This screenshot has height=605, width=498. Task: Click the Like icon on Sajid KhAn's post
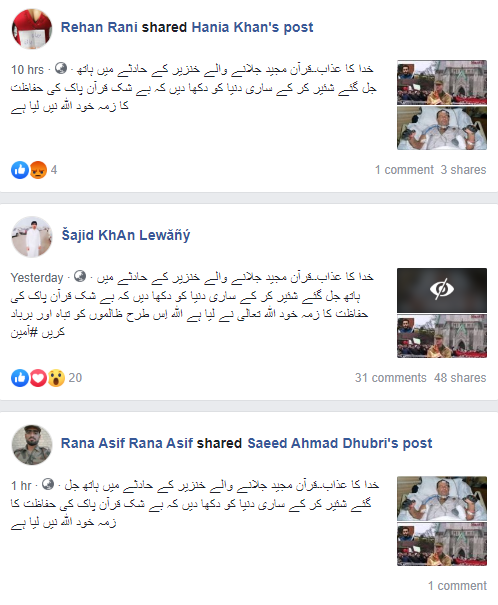tap(20, 378)
